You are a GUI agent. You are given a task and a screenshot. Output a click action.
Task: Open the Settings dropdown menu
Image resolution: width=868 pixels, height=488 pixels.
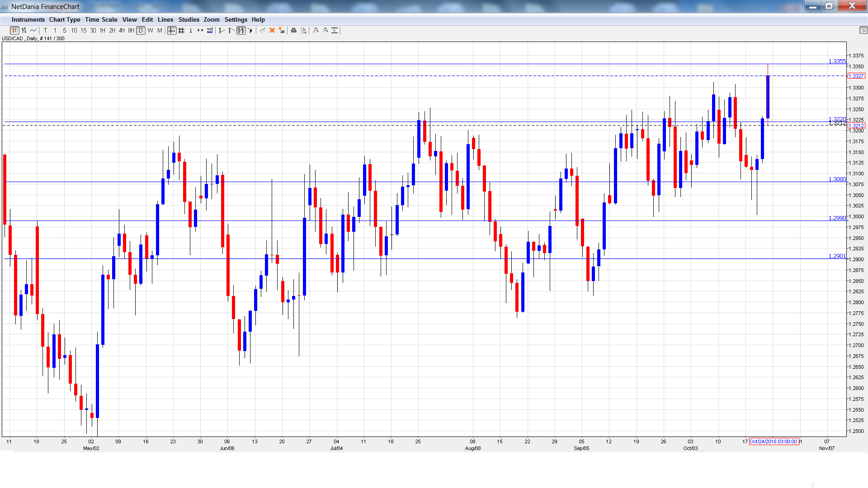pyautogui.click(x=236, y=19)
